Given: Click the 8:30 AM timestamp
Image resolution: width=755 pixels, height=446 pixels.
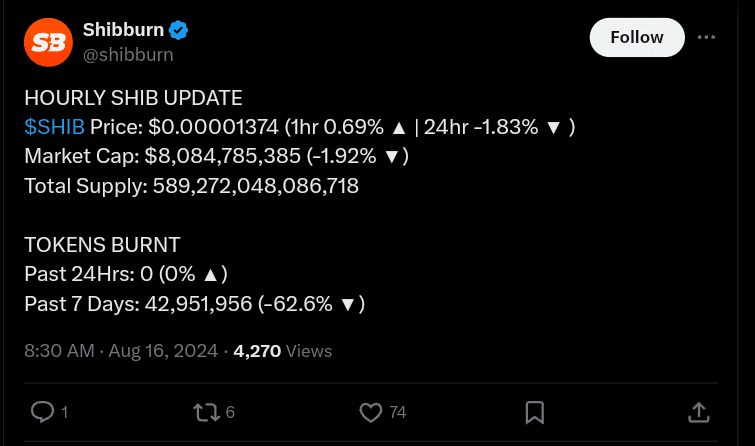Looking at the screenshot, I should click(59, 351).
